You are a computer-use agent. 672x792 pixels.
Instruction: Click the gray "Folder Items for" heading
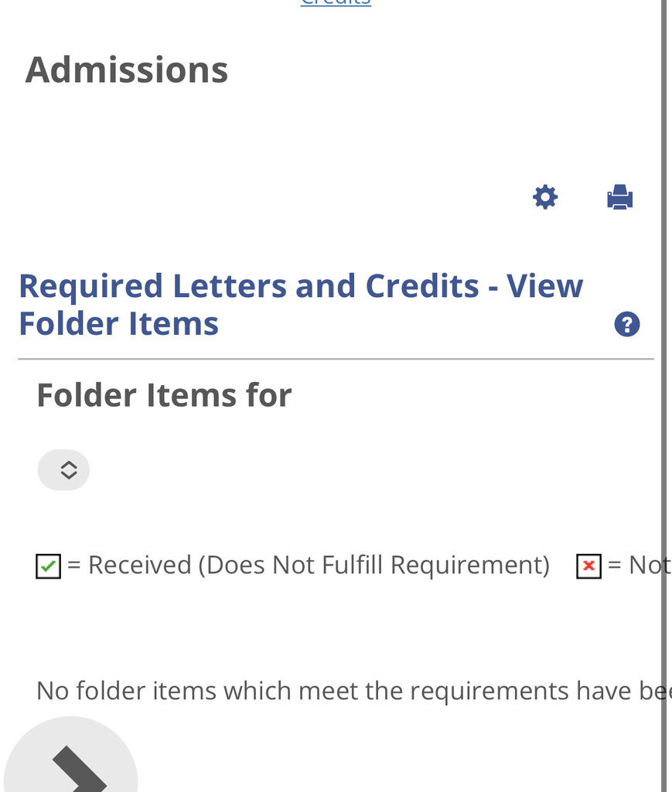164,395
